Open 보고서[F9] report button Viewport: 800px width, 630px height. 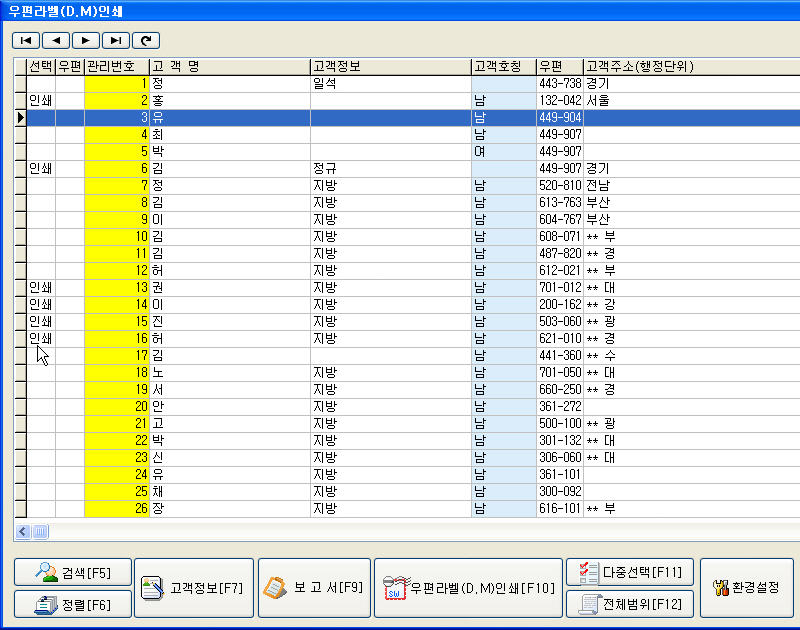coord(314,588)
